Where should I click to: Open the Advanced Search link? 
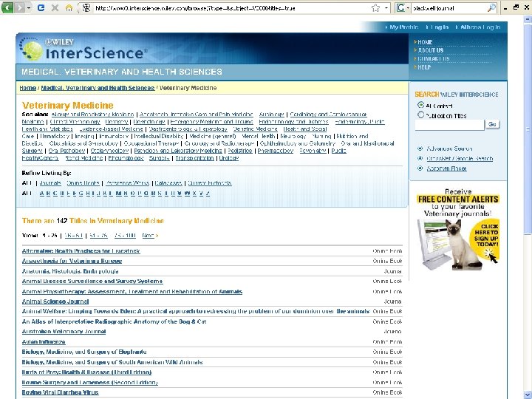click(x=449, y=149)
